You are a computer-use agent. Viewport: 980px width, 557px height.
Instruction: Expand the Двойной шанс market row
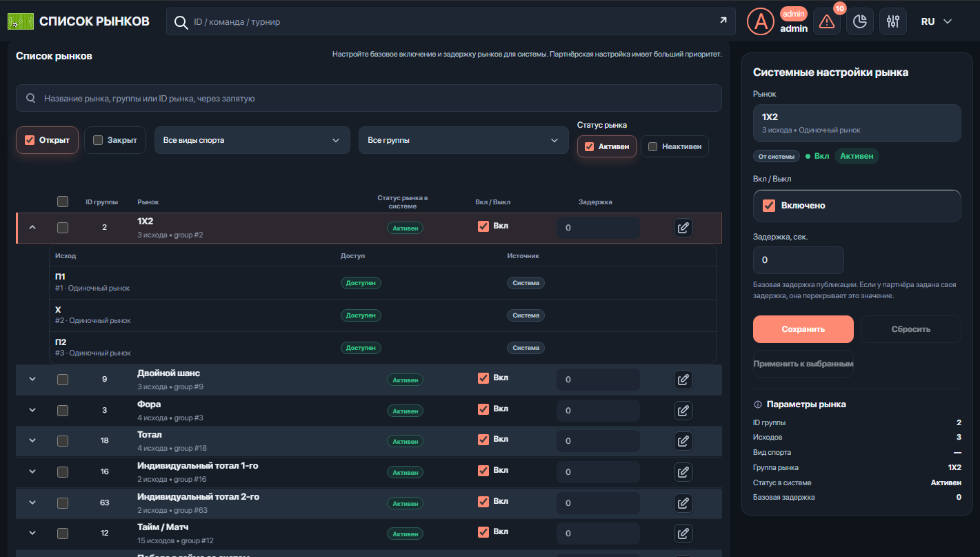pos(32,379)
